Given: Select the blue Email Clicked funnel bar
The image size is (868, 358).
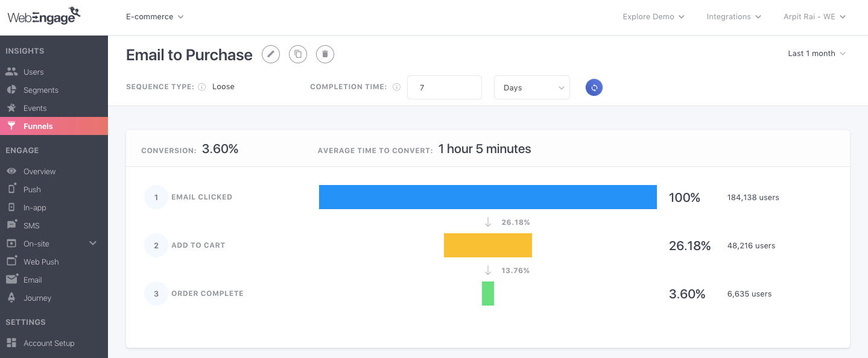Looking at the screenshot, I should [x=488, y=197].
